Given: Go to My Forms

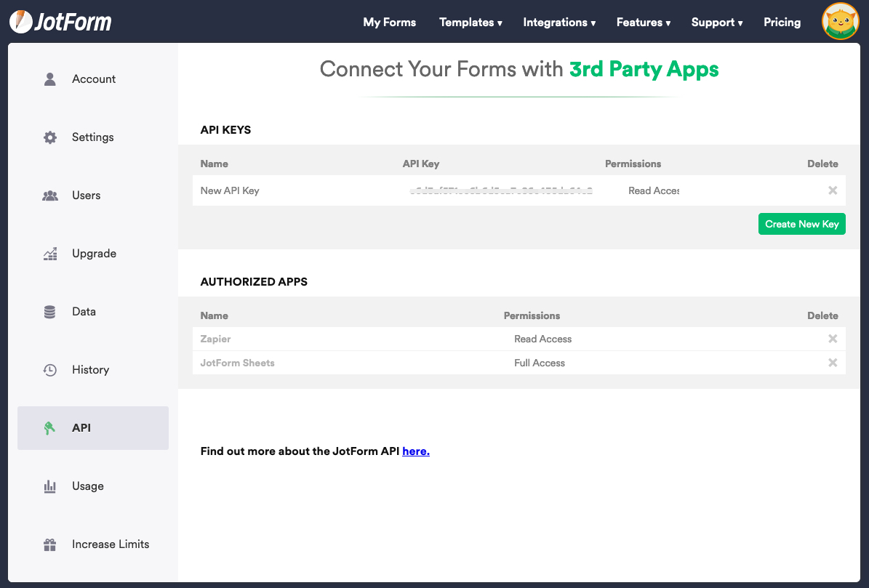Looking at the screenshot, I should coord(390,22).
